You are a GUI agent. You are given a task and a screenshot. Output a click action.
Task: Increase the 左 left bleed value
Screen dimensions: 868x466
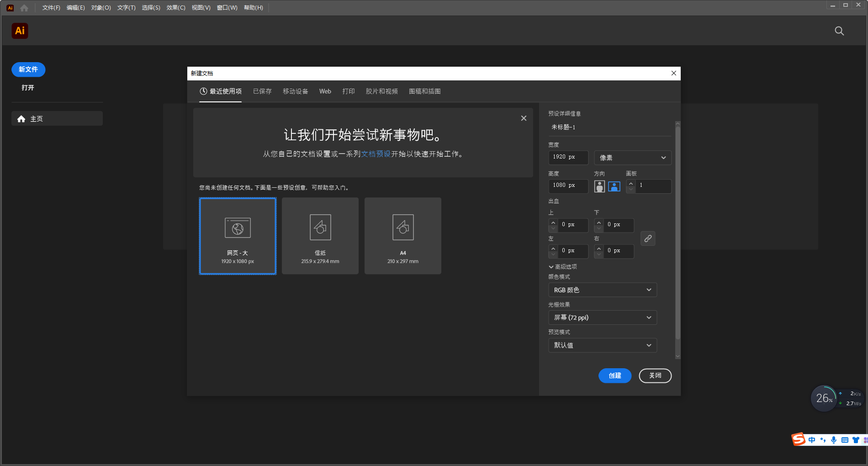point(553,249)
